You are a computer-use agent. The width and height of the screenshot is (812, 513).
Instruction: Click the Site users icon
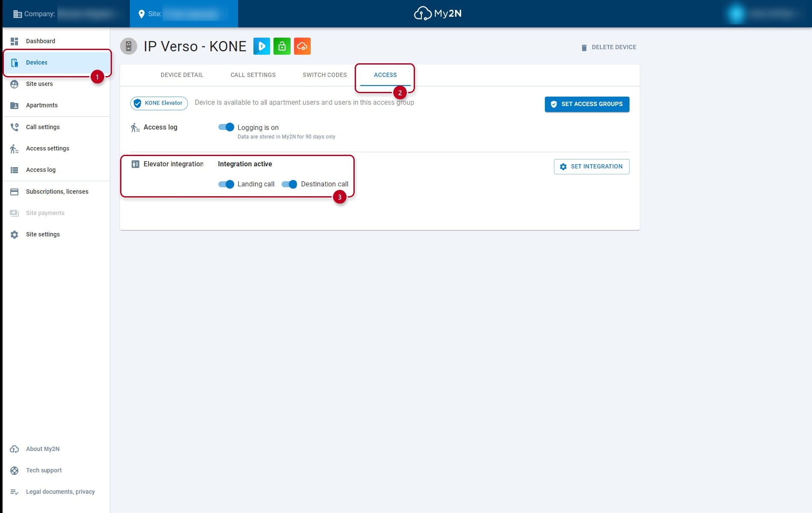coord(15,84)
